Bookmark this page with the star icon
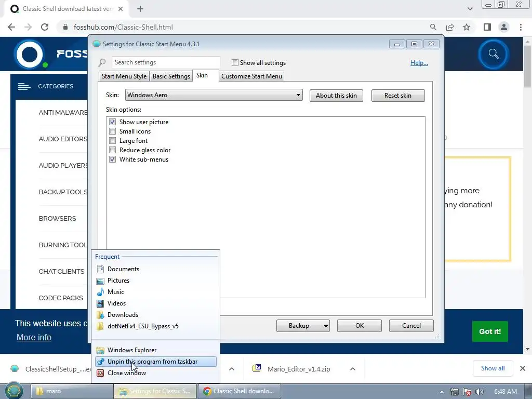 click(467, 27)
